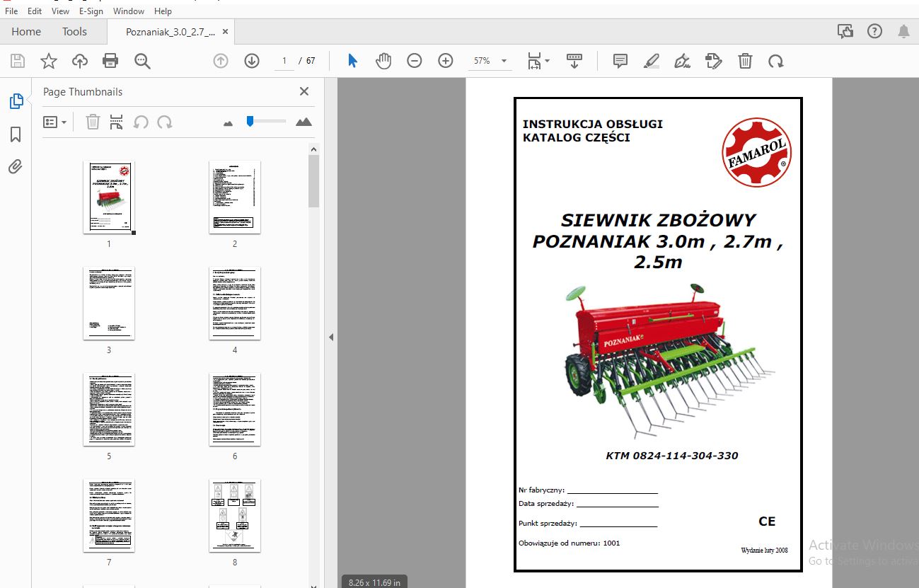Select the Poznaniak_3.0_2.7 document tab

click(x=170, y=31)
